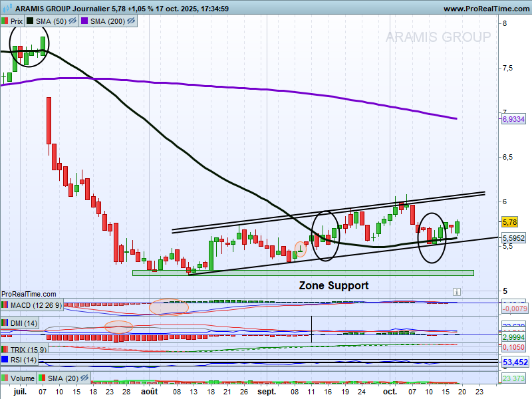Click the volume SMA (20) color icon
The height and width of the screenshot is (399, 532).
click(42, 378)
